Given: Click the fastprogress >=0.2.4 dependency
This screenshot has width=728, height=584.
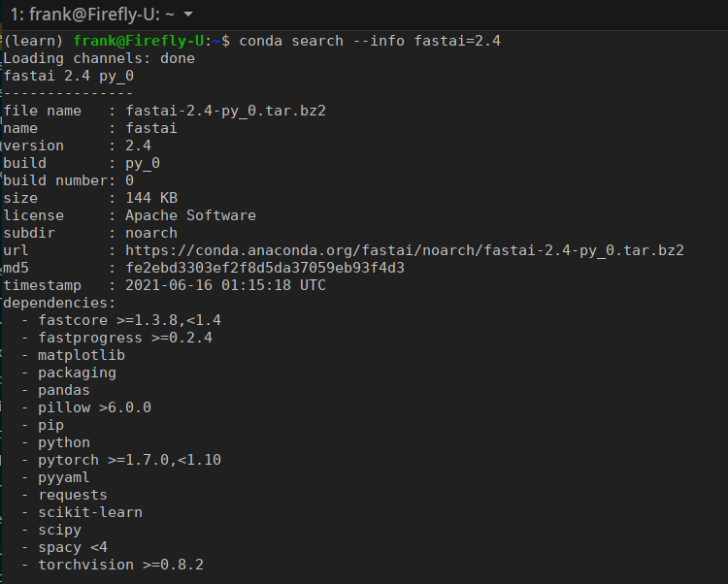Looking at the screenshot, I should coord(125,338).
